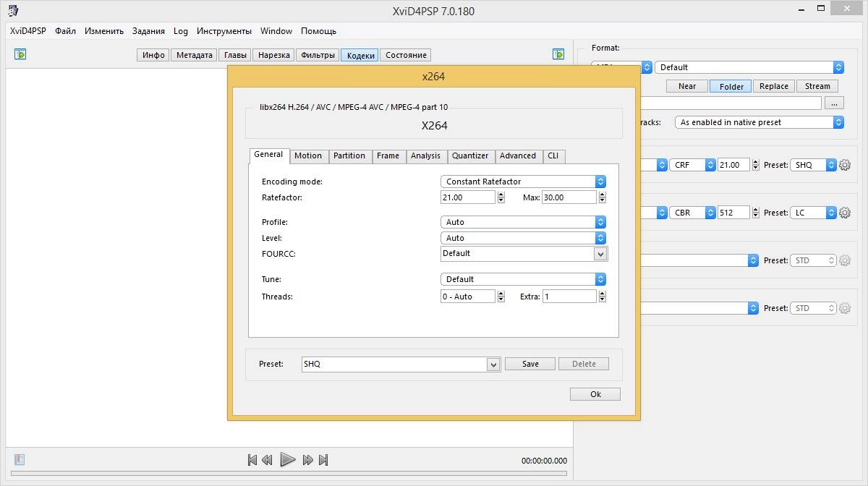Viewport: 868px width, 486px height.
Task: Rewind the video playback
Action: point(267,460)
